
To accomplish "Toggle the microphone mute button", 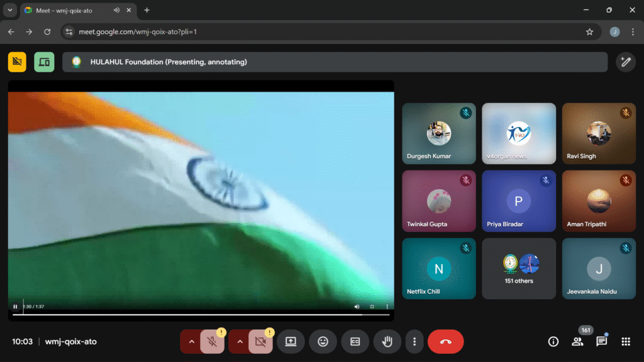I will tap(212, 342).
